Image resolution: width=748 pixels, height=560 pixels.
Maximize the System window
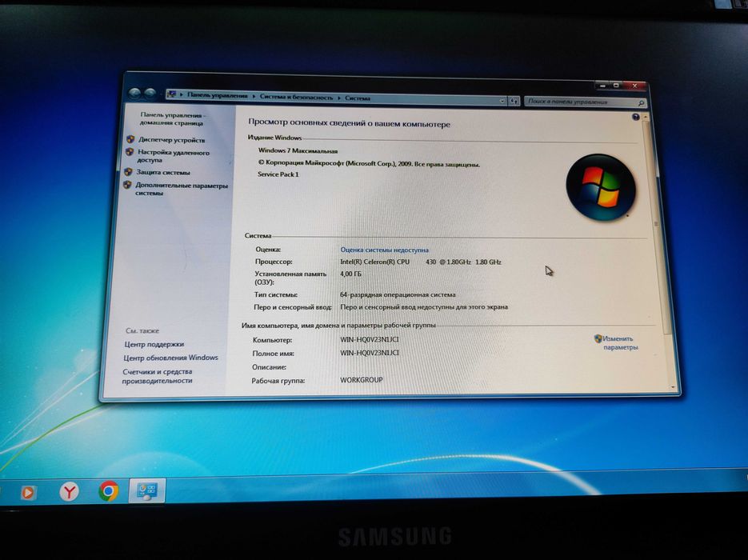click(616, 86)
